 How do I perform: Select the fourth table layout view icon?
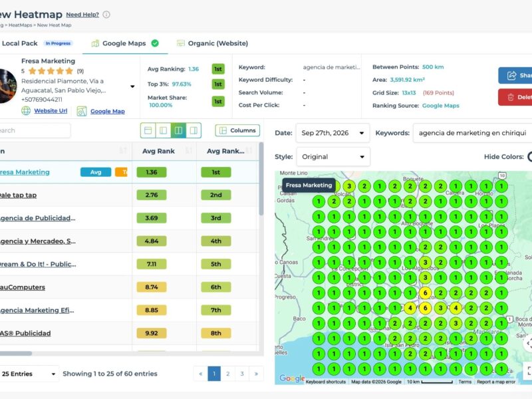pos(194,130)
